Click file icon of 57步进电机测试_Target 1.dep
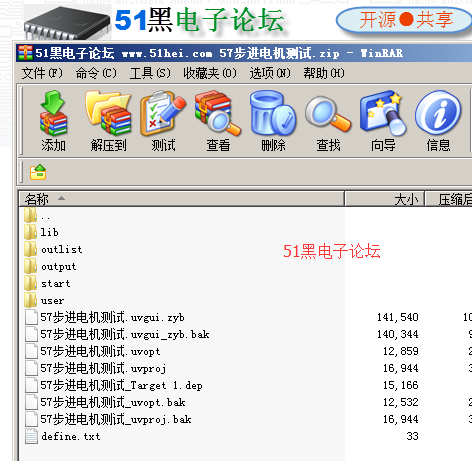Image resolution: width=472 pixels, height=461 pixels. [31, 385]
